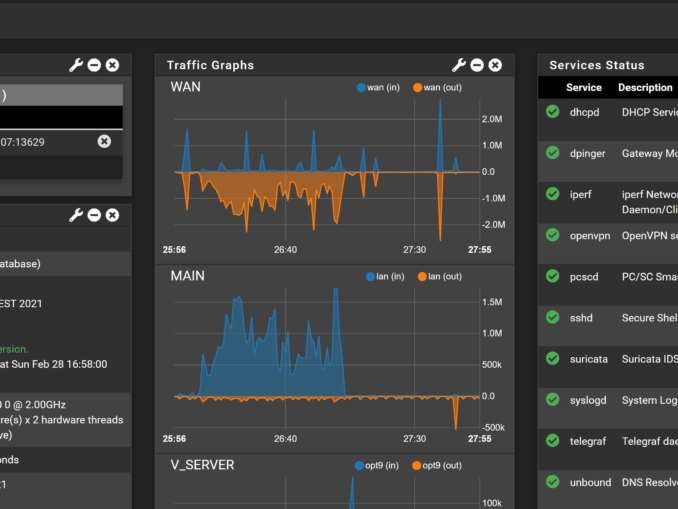
Task: Minimize the widget containing the 07:13629 entry
Action: 94,65
